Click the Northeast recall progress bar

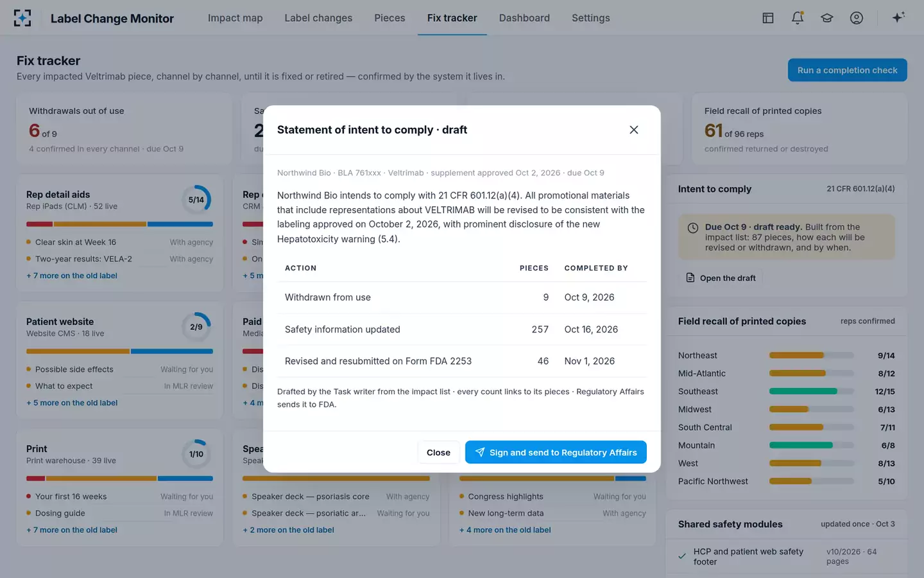click(812, 355)
